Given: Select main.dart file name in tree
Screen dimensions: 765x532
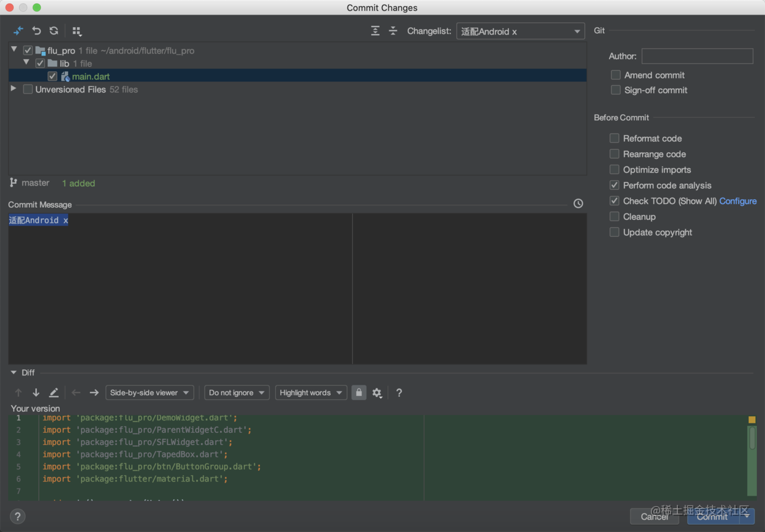Looking at the screenshot, I should pos(91,76).
